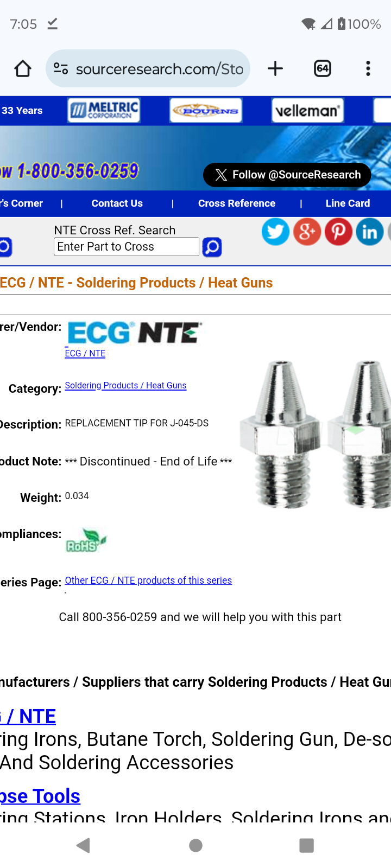Viewport: 391px width, 868px height.
Task: Click the NTE cross reference search magnifier
Action: click(x=212, y=247)
